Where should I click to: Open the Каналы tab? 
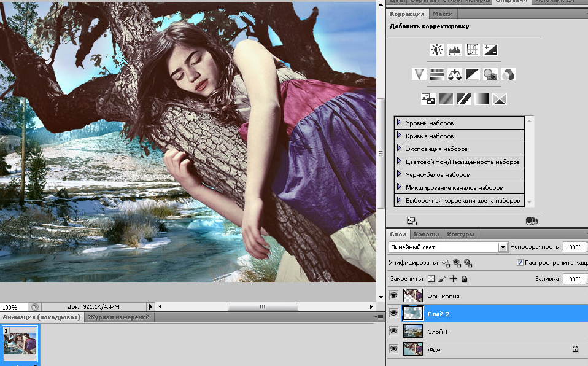point(427,234)
